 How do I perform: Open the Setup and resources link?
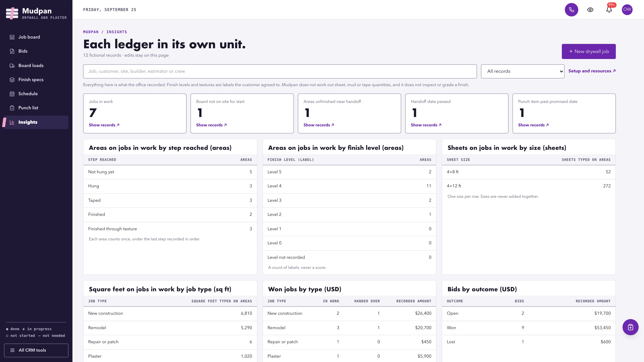592,71
